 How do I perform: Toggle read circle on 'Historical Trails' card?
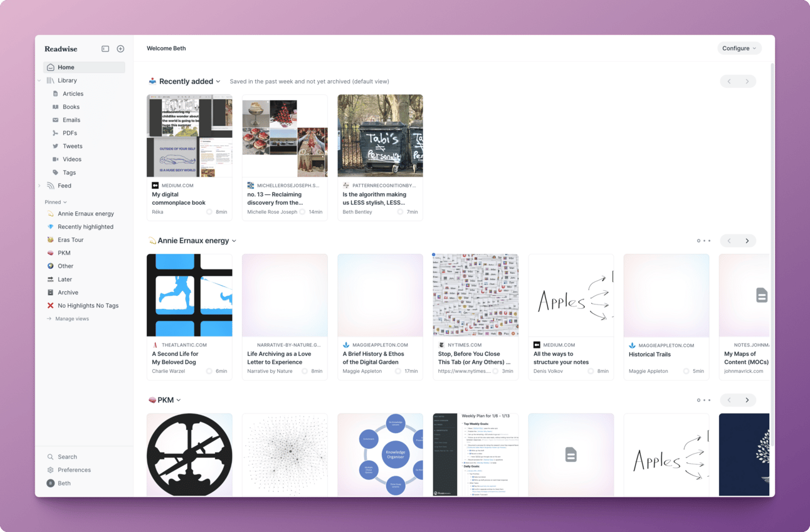686,372
